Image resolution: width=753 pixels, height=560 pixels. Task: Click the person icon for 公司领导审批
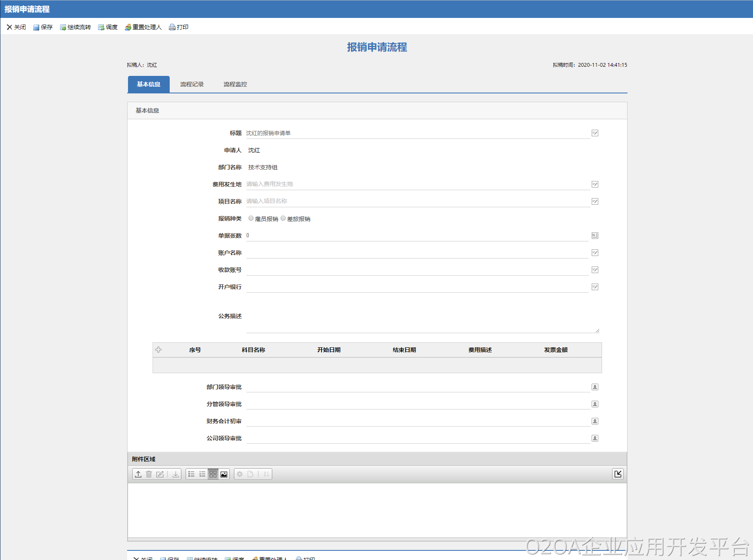coord(595,438)
